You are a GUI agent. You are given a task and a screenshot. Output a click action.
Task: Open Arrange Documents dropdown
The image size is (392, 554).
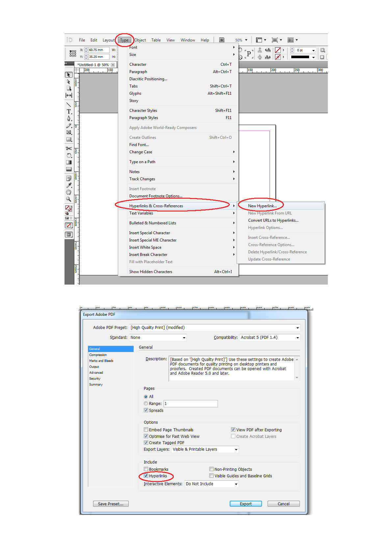(293, 40)
